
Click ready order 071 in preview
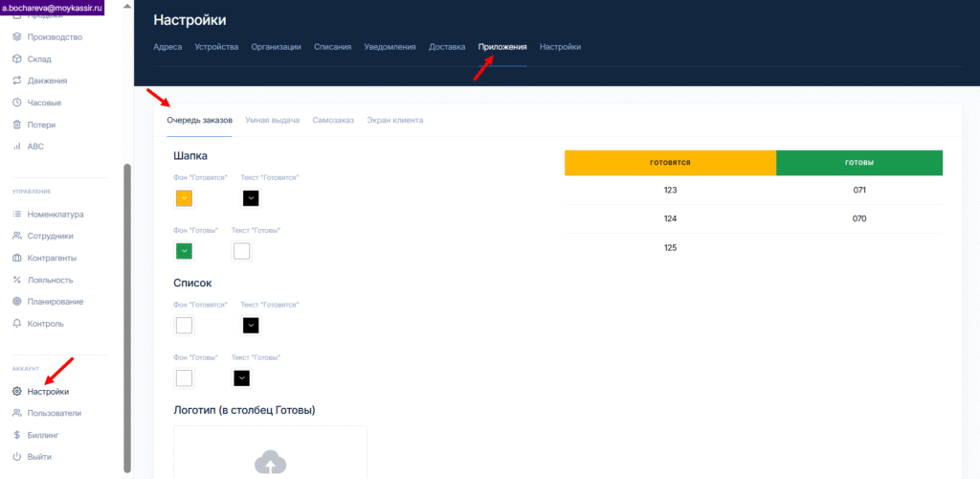click(859, 190)
